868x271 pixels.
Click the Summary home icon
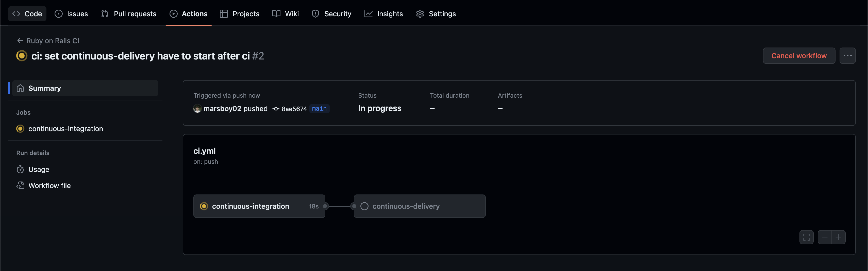[x=20, y=88]
